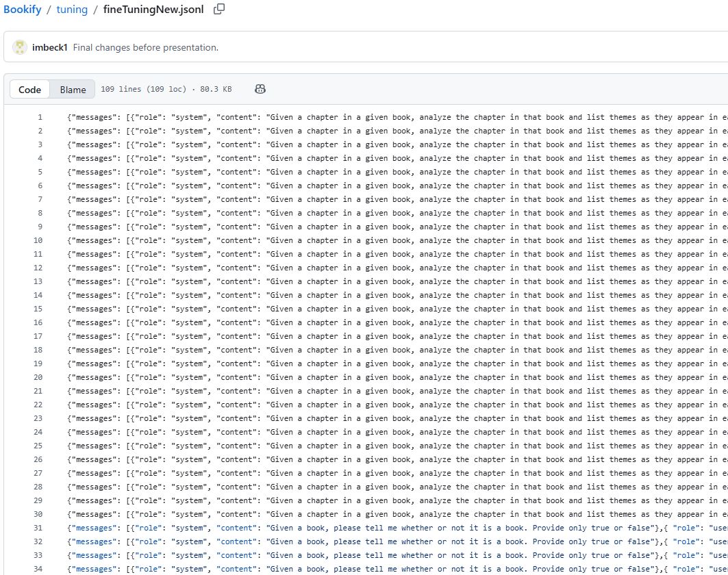The image size is (728, 575).
Task: Select line number 31
Action: click(x=38, y=528)
